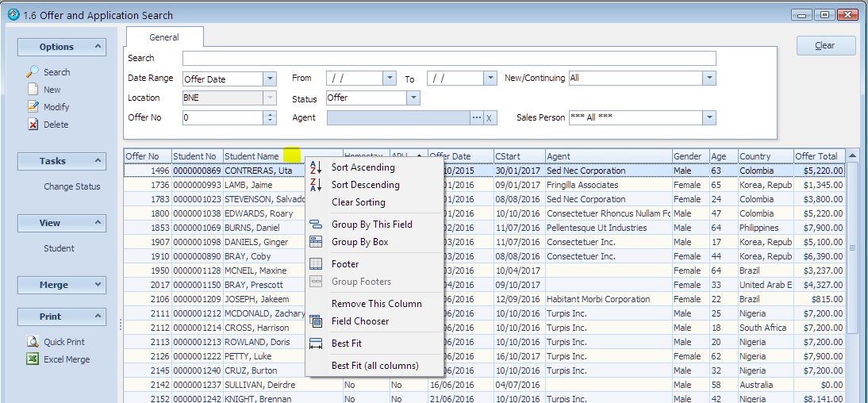868x403 pixels.
Task: Collapse the Options panel
Action: tap(98, 47)
